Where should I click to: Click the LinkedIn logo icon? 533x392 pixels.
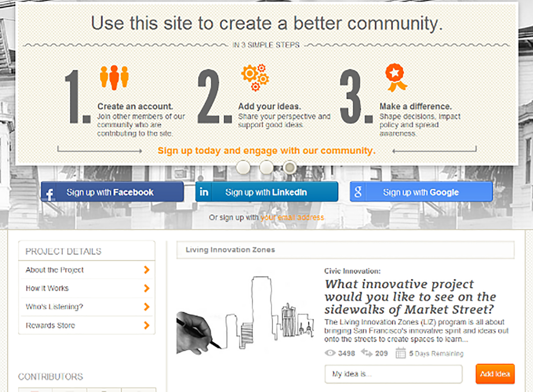(204, 192)
